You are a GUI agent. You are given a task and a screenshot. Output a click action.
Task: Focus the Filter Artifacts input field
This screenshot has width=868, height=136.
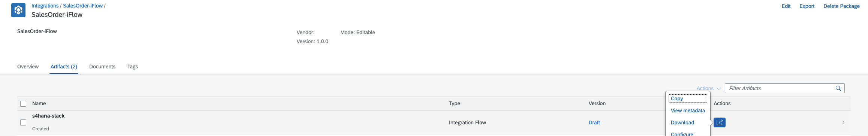(x=780, y=88)
